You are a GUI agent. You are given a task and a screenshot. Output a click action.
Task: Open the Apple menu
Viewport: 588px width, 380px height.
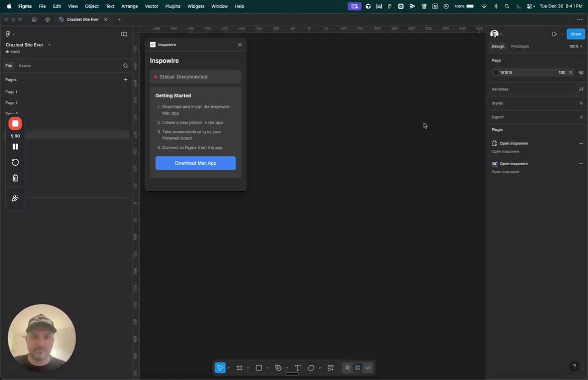9,6
